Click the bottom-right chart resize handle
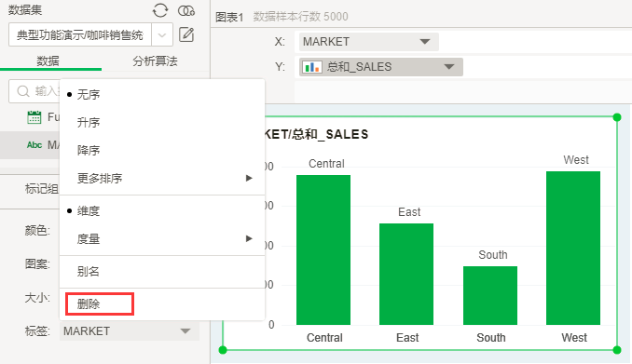 click(617, 350)
